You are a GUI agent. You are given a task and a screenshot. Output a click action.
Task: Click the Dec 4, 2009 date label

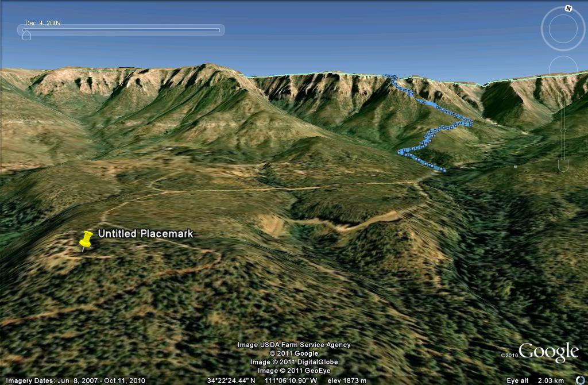point(43,24)
